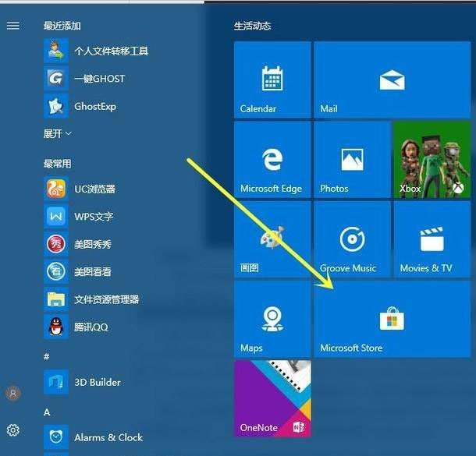This screenshot has width=476, height=456.
Task: Open the Maps tile
Action: pos(272,319)
